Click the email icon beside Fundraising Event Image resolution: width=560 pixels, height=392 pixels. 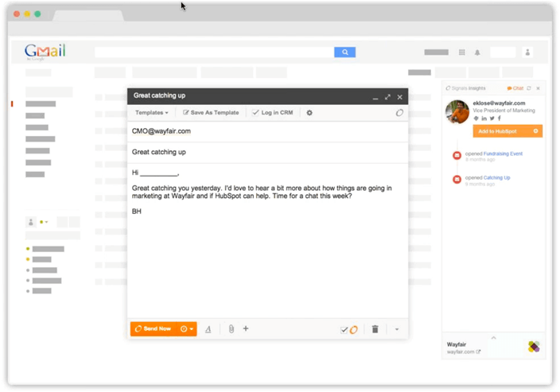tap(457, 155)
